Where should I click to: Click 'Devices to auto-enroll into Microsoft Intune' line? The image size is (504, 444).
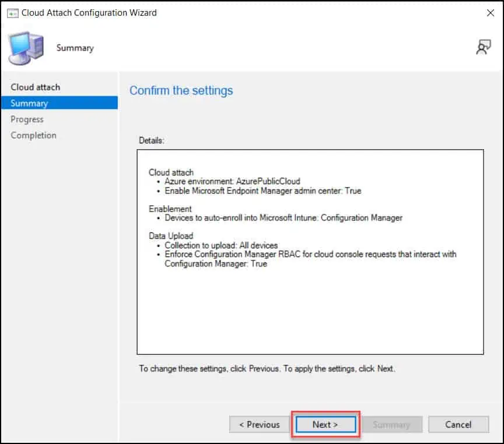pos(283,218)
